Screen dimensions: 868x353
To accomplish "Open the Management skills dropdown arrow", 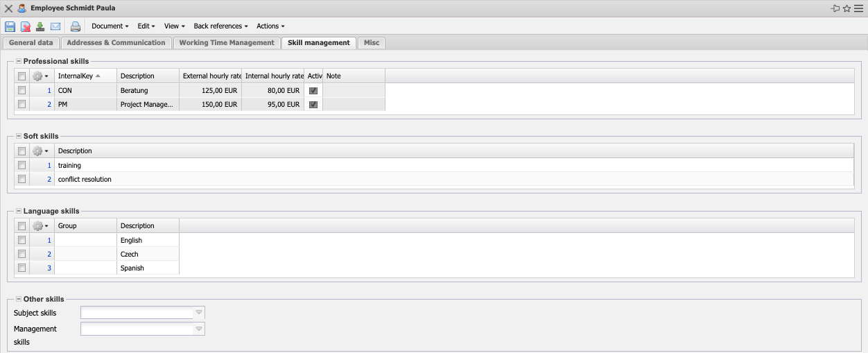I will tap(199, 329).
